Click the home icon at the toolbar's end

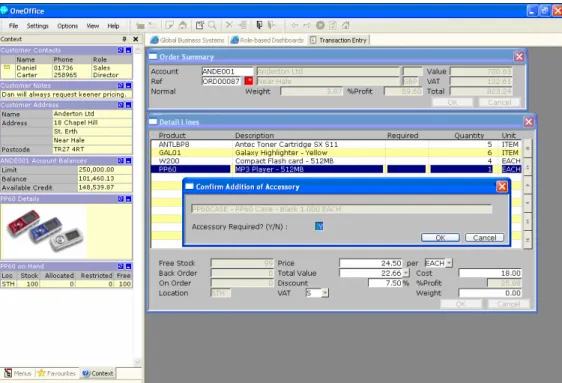pyautogui.click(x=346, y=25)
